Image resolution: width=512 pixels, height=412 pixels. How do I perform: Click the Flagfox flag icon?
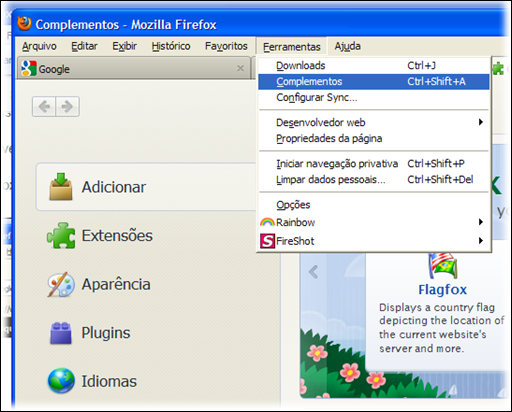click(x=443, y=265)
